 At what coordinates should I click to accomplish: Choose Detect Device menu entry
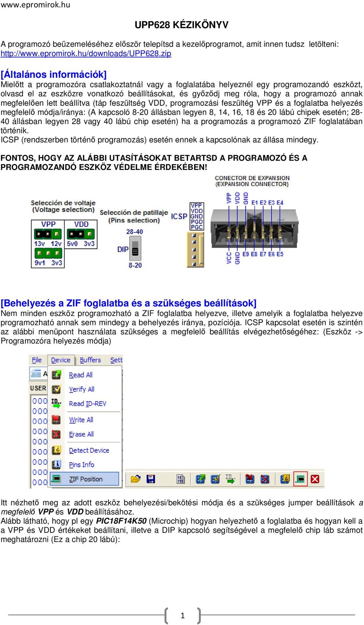(89, 450)
